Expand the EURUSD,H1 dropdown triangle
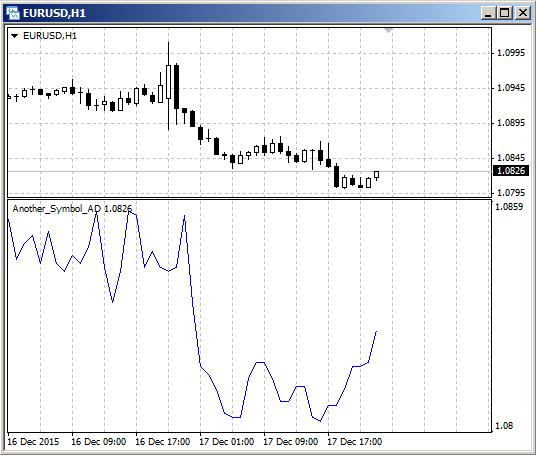The image size is (536, 455). pos(14,36)
